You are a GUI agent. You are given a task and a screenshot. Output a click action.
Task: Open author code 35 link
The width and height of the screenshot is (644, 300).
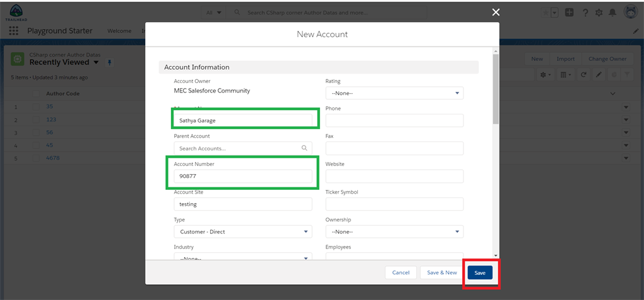click(x=49, y=106)
